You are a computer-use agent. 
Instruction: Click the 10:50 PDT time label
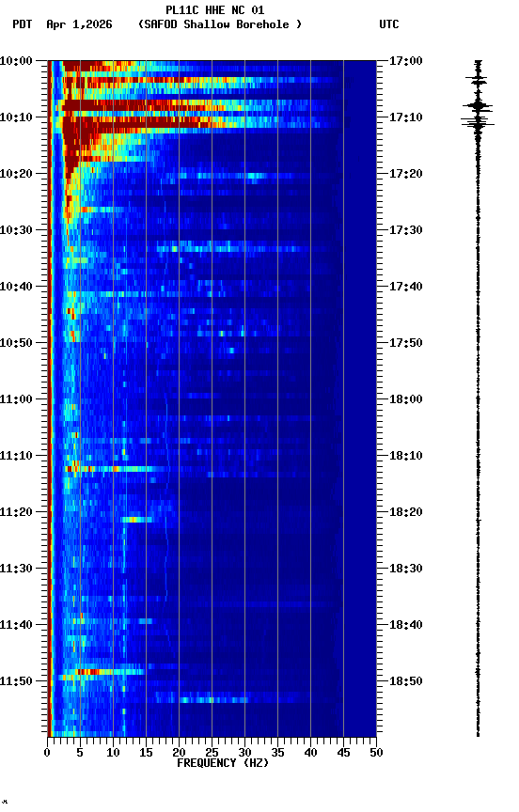[16, 343]
